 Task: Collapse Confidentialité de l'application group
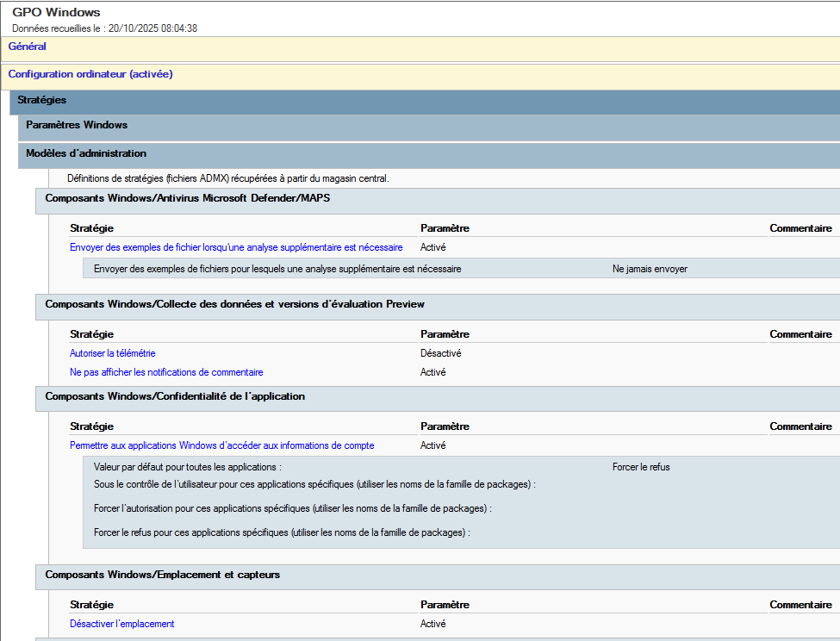click(x=175, y=396)
